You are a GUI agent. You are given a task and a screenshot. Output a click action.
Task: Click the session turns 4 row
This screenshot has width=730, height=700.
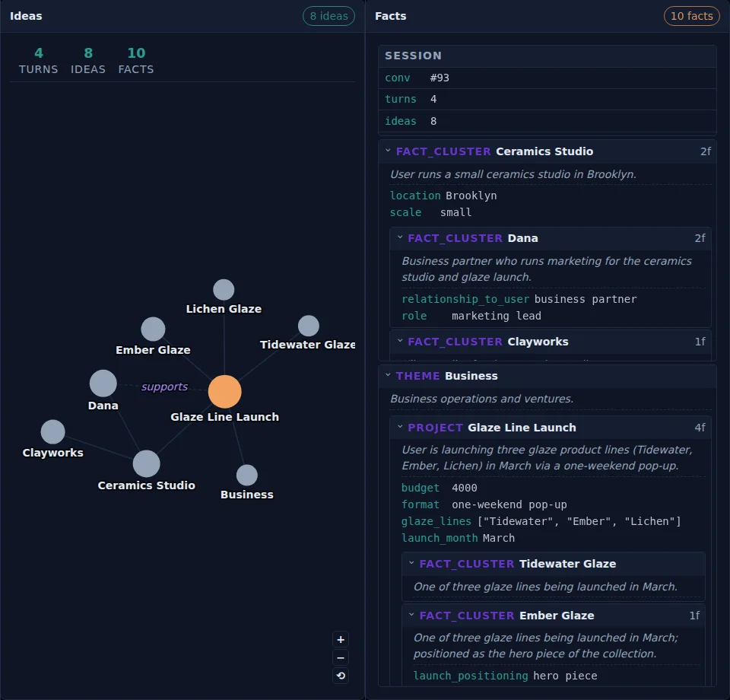point(547,99)
